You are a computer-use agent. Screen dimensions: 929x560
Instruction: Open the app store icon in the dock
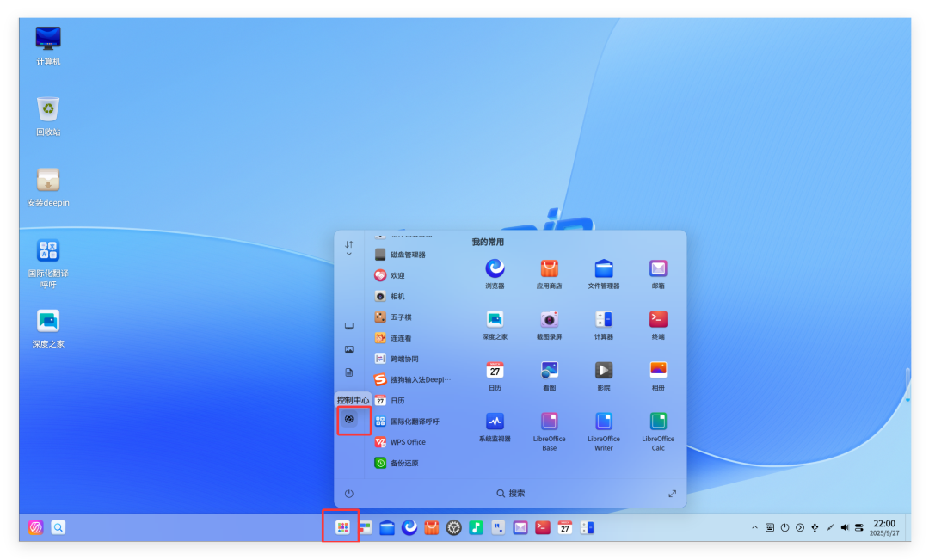[431, 527]
